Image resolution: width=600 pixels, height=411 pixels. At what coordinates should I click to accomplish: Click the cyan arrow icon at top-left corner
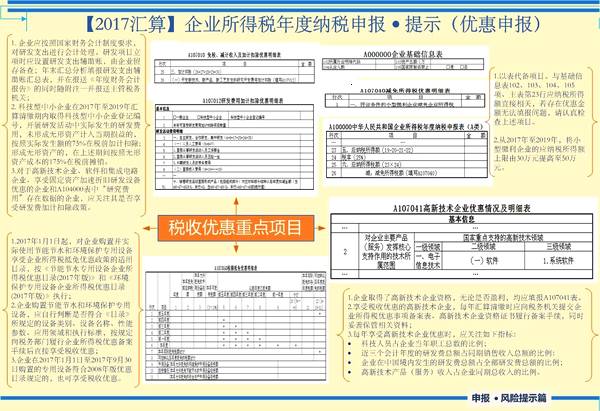click(24, 18)
